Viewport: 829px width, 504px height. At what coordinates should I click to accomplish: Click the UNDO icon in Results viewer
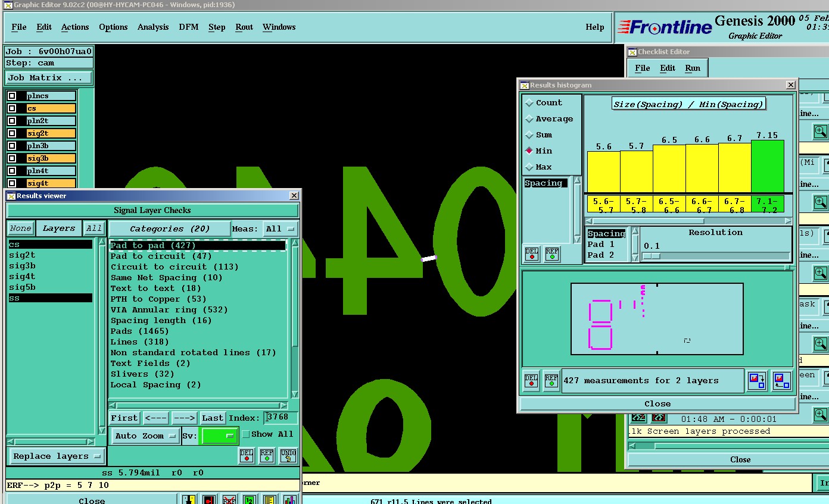click(288, 456)
